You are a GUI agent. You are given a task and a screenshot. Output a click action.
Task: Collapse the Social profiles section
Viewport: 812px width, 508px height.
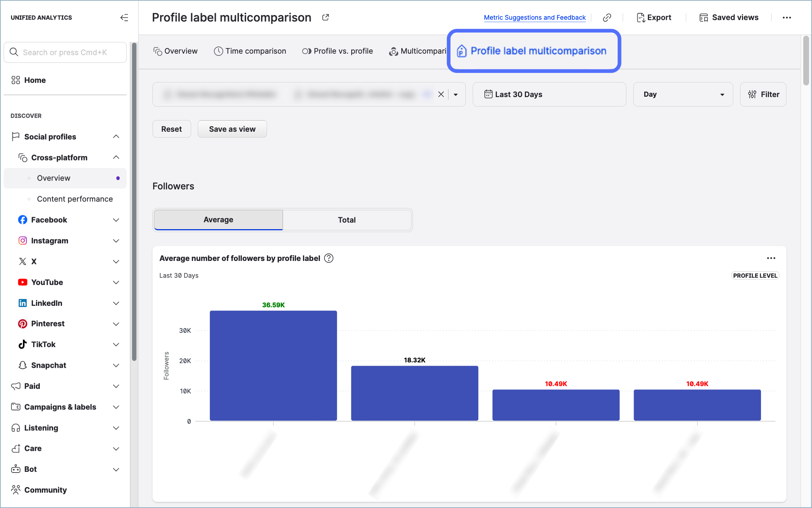click(x=116, y=137)
